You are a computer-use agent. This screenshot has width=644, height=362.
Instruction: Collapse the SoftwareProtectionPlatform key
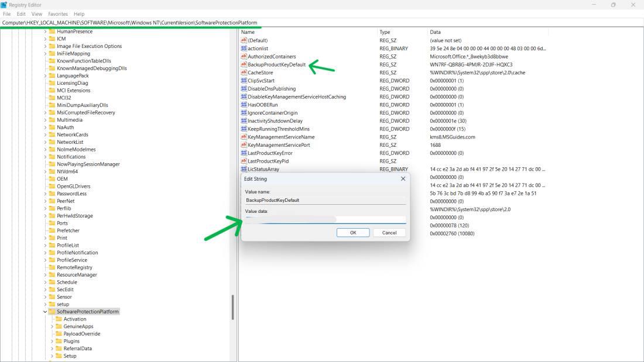coord(45,312)
